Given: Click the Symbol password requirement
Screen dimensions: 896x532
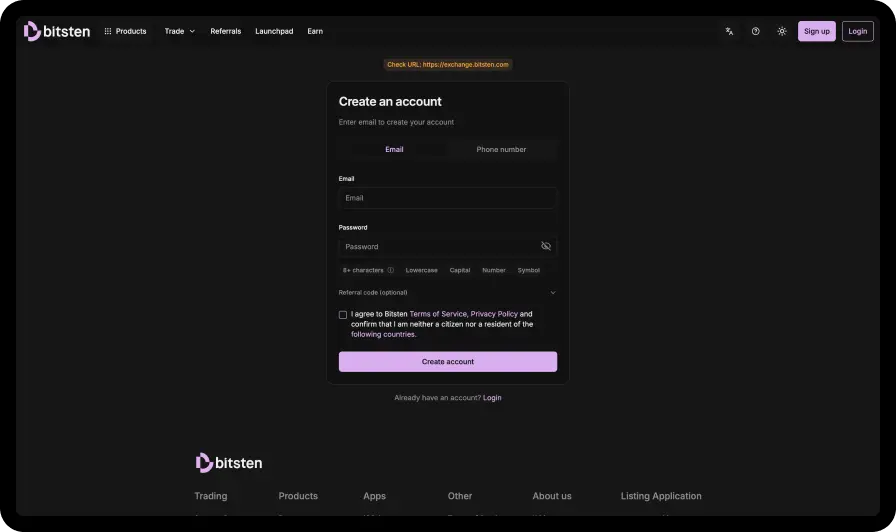Looking at the screenshot, I should (529, 270).
